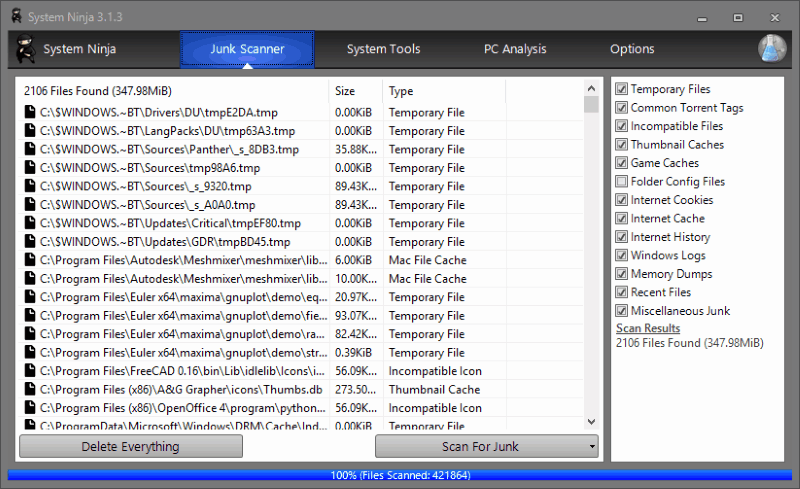The image size is (800, 489).
Task: Click file icon of tmp63A3.tmp row
Action: click(30, 131)
